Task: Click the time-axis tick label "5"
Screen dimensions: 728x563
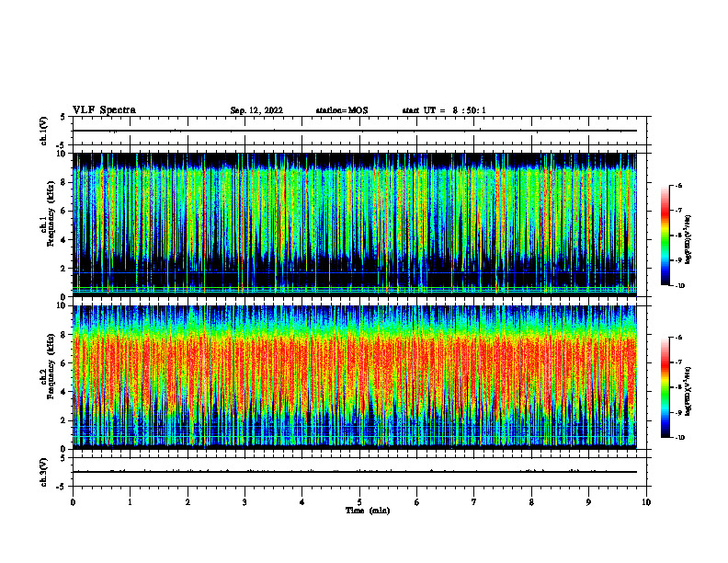Action: coord(359,502)
